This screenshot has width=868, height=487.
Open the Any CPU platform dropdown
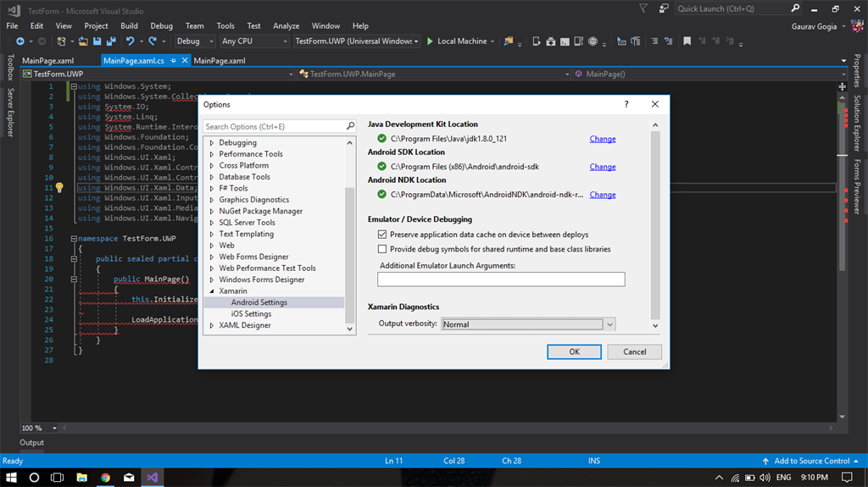click(254, 42)
